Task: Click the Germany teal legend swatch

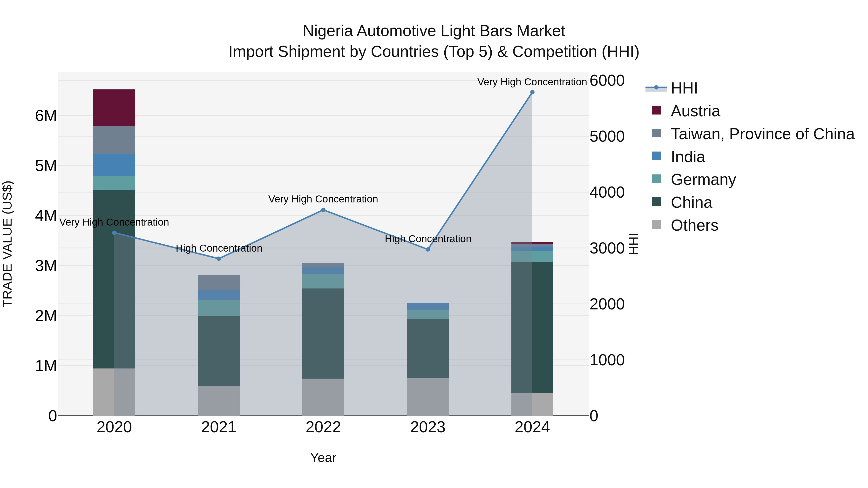Action: (x=656, y=179)
